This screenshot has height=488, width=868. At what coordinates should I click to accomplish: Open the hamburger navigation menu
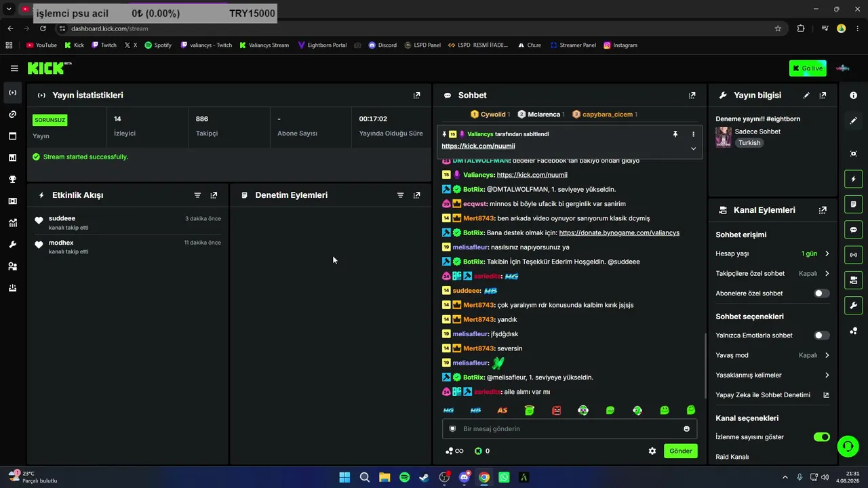[x=14, y=68]
